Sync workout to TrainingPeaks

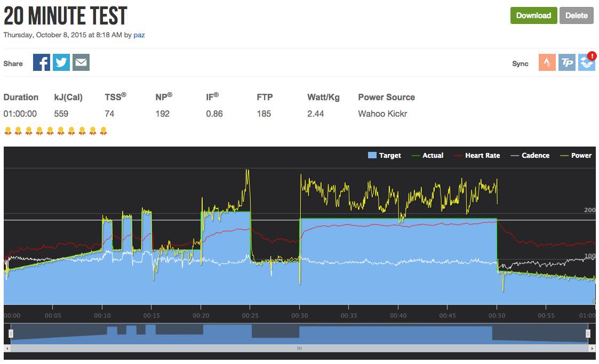567,62
